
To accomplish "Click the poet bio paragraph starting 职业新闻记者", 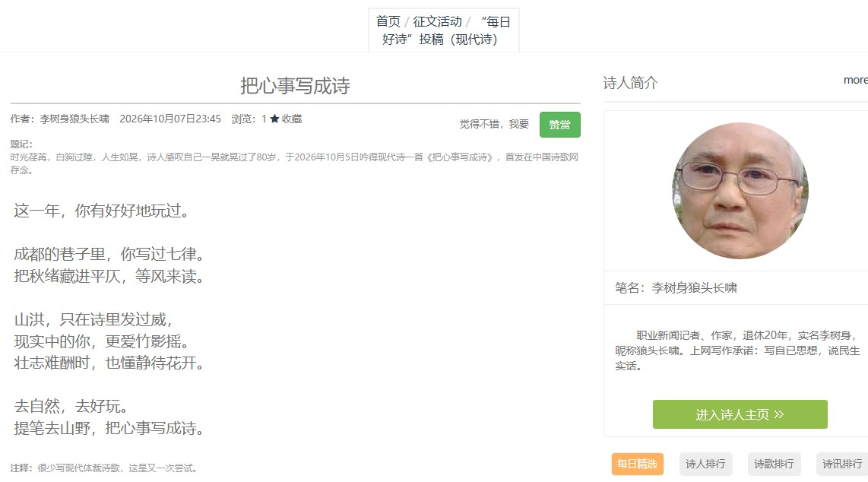I will [x=738, y=350].
